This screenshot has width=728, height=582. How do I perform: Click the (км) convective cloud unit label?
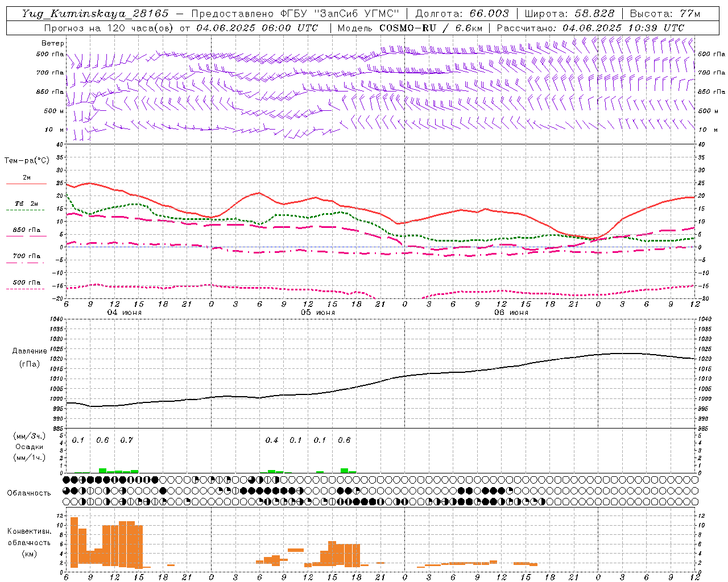coord(30,554)
